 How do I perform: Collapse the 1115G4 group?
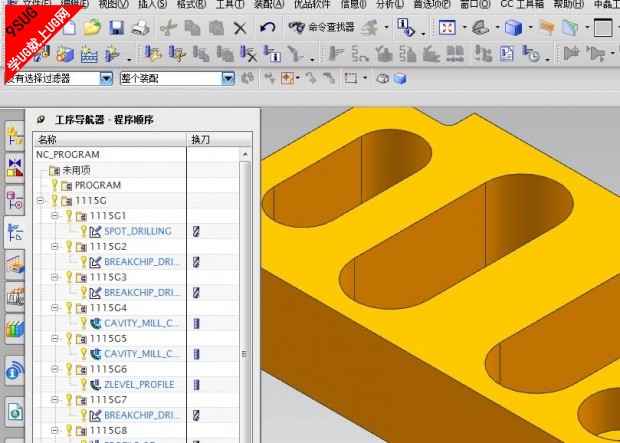(55, 307)
